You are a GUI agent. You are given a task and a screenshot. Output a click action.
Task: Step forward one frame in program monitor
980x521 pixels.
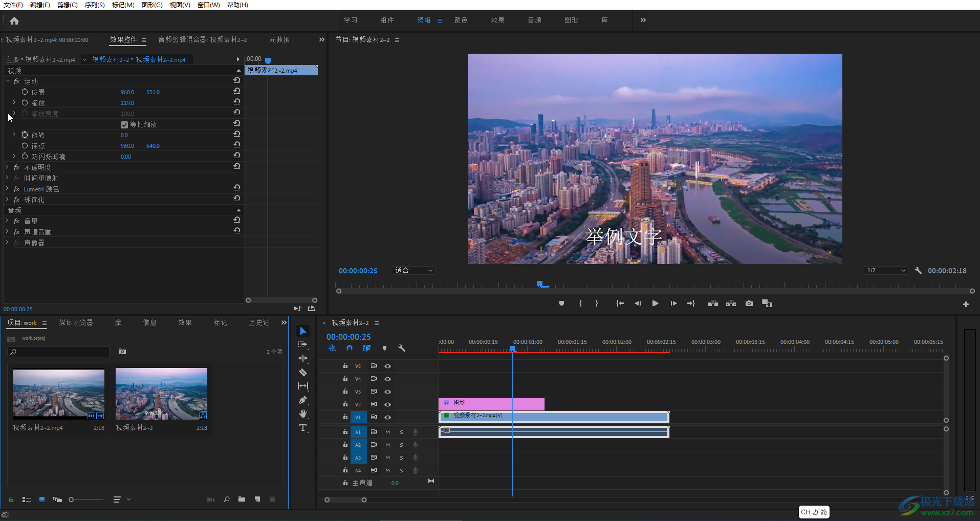click(x=673, y=303)
